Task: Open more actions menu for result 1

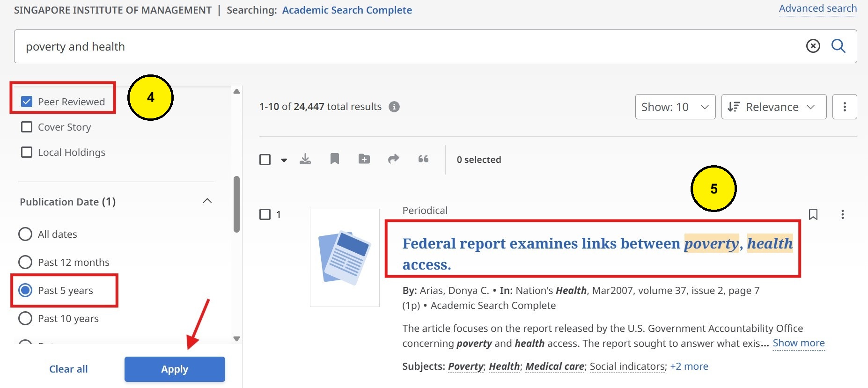Action: pyautogui.click(x=842, y=214)
